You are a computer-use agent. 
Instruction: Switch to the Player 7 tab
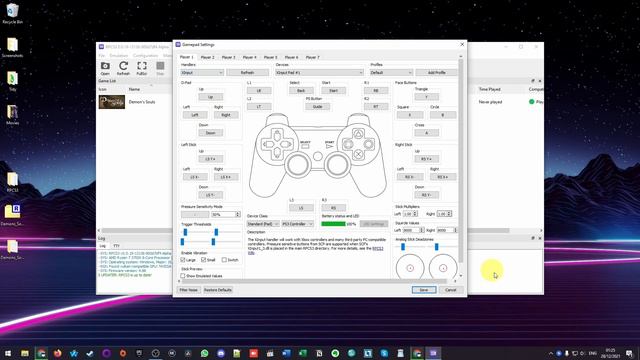point(312,57)
